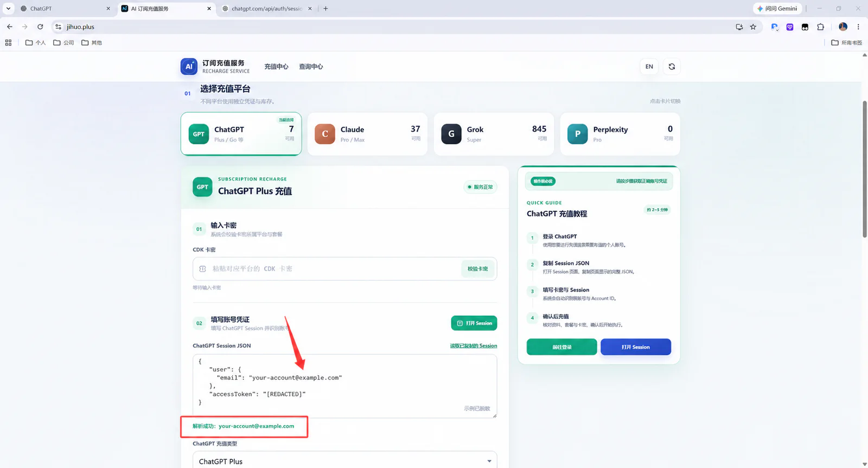Open the new tab plus button

click(325, 9)
